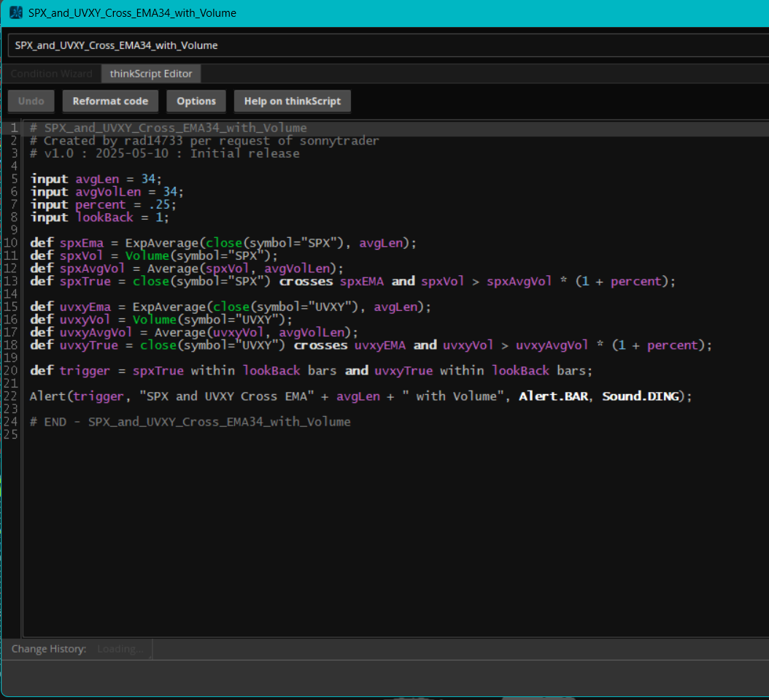The width and height of the screenshot is (769, 700).
Task: Place cursor on 'input avgLen = 34;' line
Action: coord(96,179)
